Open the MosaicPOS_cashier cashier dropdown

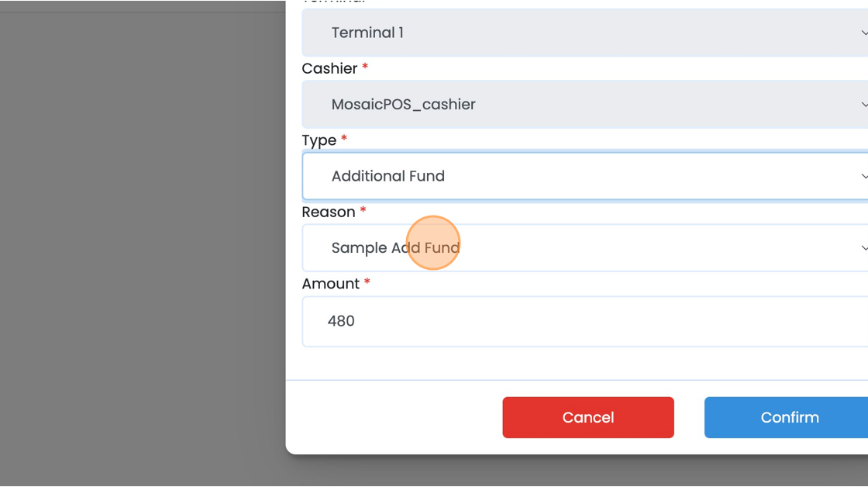[x=584, y=104]
